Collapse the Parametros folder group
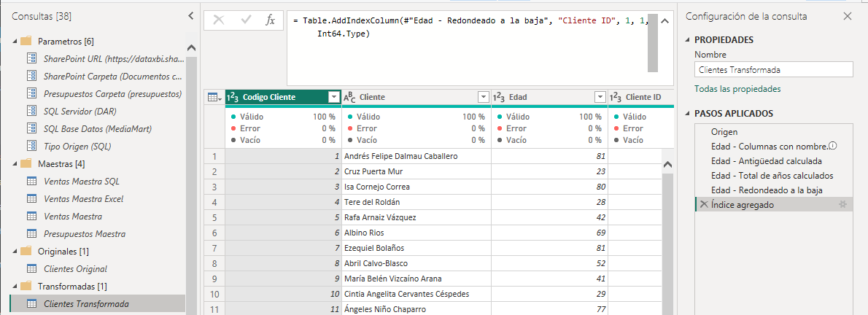868x315 pixels. (12, 41)
